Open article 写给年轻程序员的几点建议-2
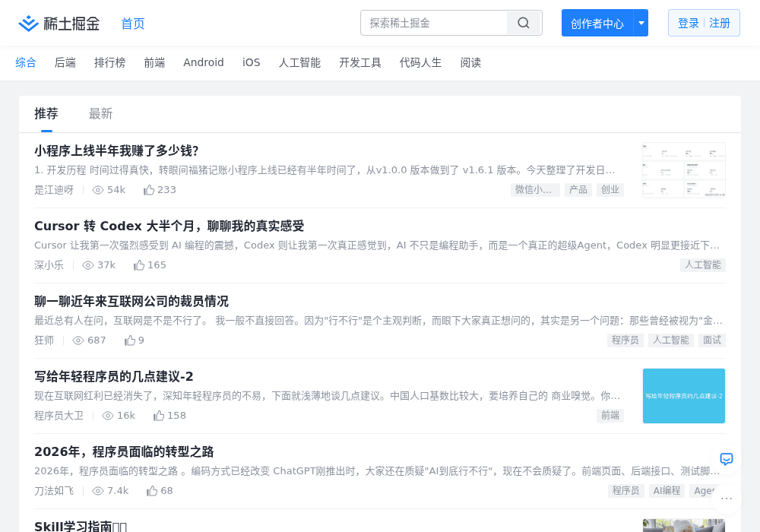 pyautogui.click(x=114, y=376)
